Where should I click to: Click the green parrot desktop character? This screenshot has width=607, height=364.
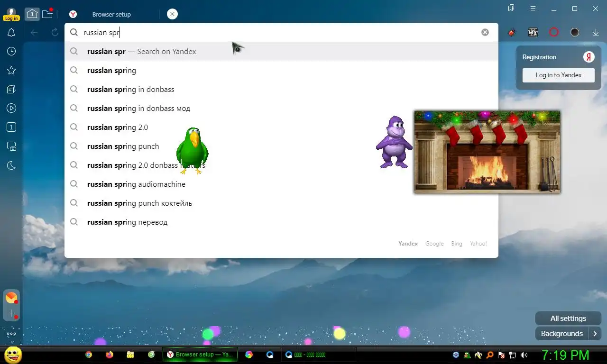(192, 151)
